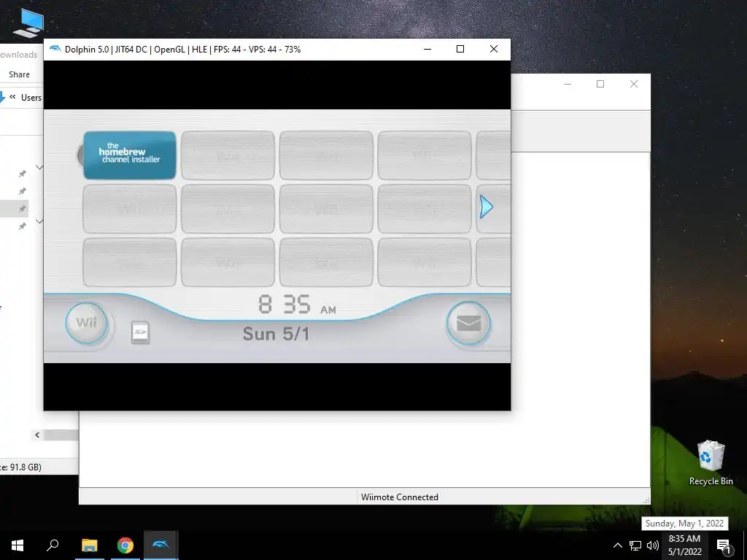Expand the breadcrumb chevrons before Users
Viewport: 747px width, 560px height.
point(12,97)
